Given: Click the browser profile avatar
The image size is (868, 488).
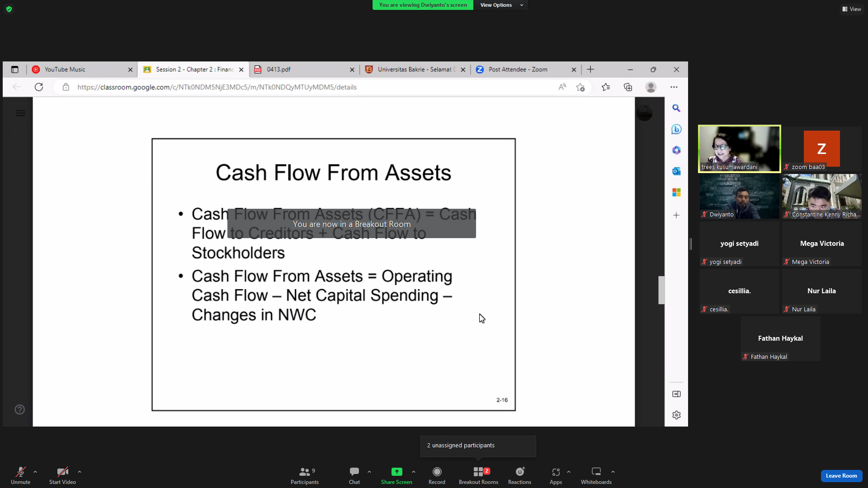Looking at the screenshot, I should click(x=651, y=87).
